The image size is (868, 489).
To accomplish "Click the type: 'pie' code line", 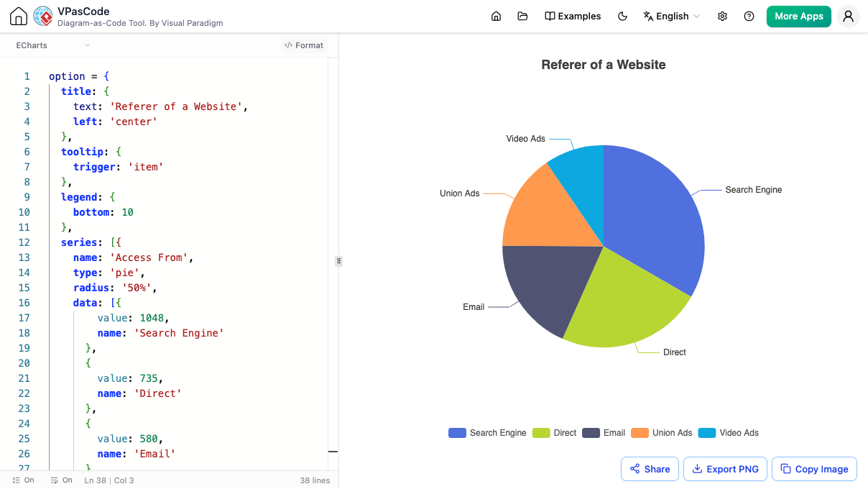I will click(109, 273).
